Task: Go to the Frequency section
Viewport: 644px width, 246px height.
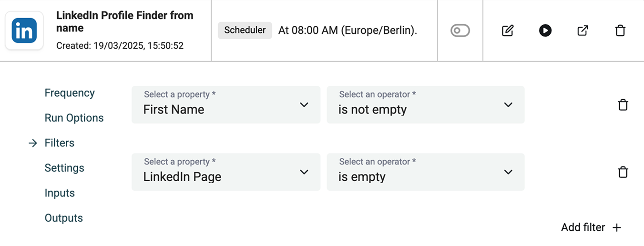Action: [x=70, y=93]
